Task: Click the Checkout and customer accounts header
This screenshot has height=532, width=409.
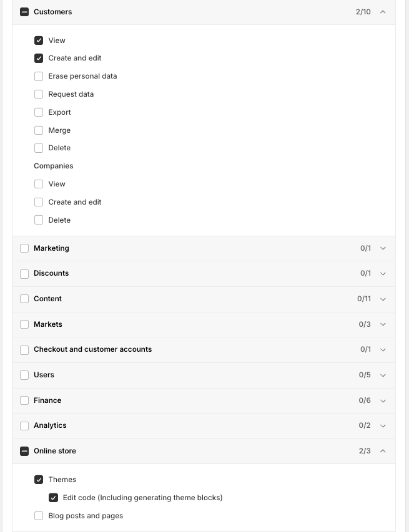Action: click(92, 349)
